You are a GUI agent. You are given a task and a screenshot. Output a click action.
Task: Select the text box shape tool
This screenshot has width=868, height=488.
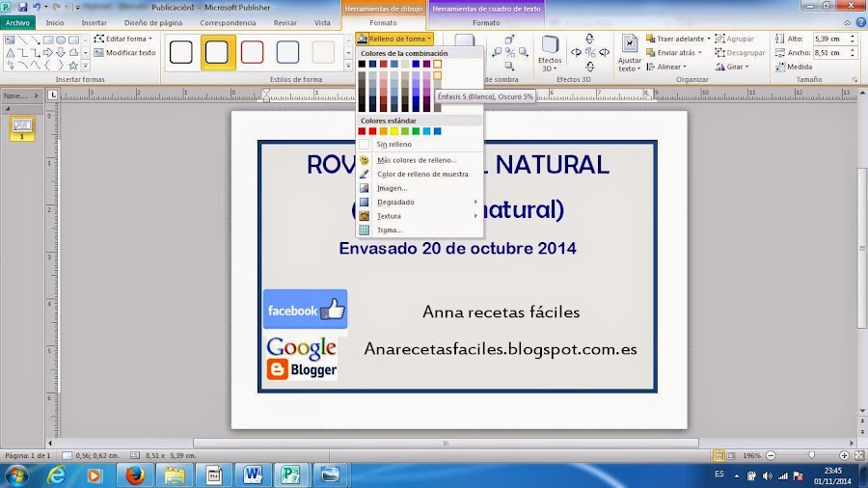10,40
